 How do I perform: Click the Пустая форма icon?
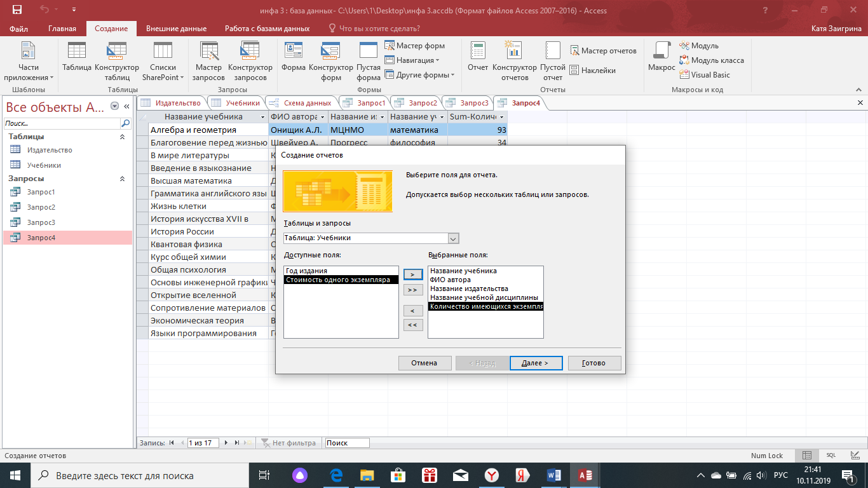369,61
